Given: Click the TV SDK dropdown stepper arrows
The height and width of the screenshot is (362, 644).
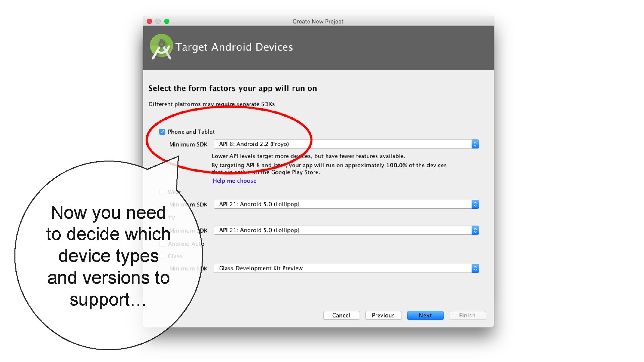Looking at the screenshot, I should point(475,230).
